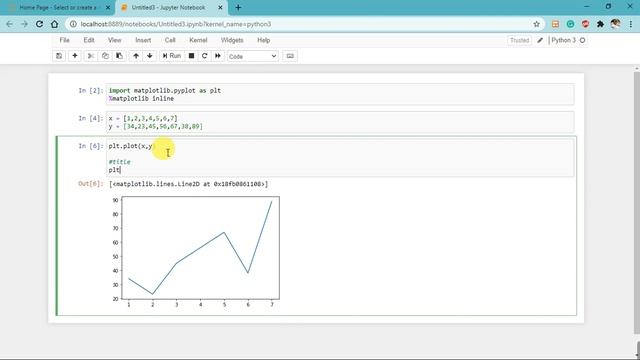640x360 pixels.
Task: Copy selected cells icon
Action: [x=105, y=56]
